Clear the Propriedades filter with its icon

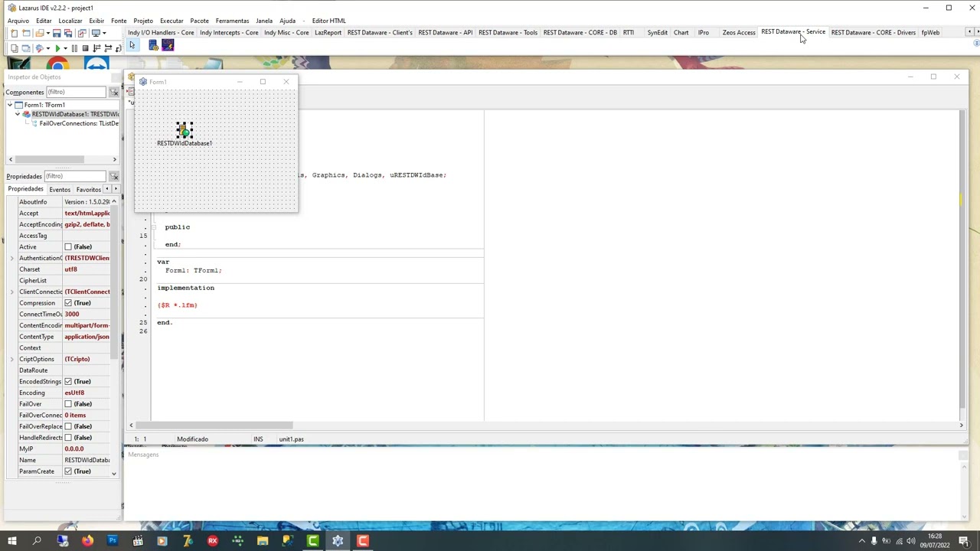[114, 176]
